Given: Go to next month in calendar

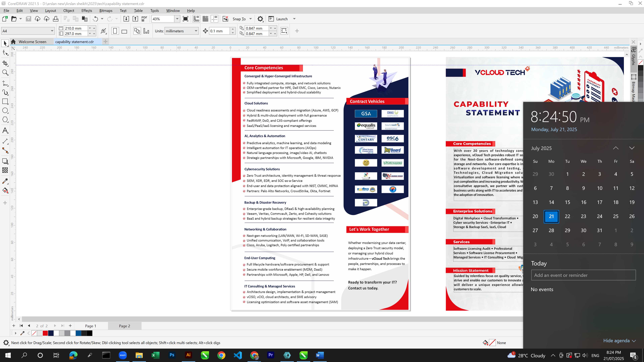Looking at the screenshot, I should coord(632,148).
